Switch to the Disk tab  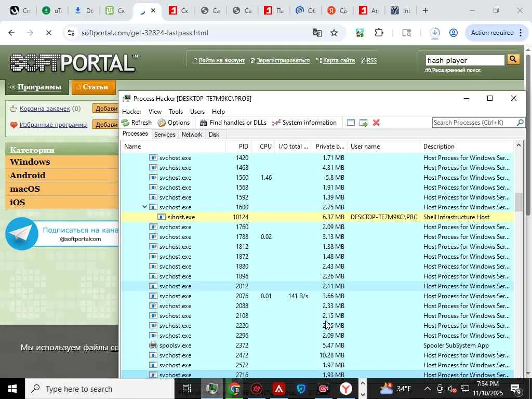point(214,135)
